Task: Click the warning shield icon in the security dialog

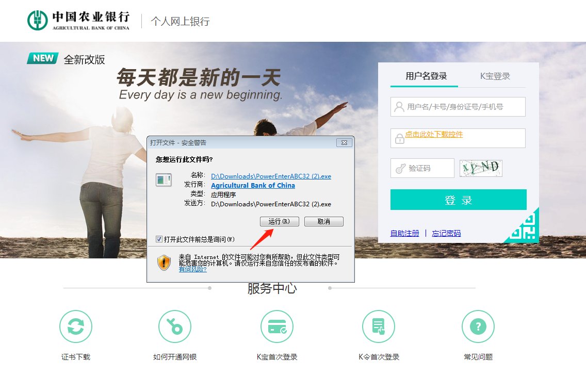Action: (x=164, y=262)
